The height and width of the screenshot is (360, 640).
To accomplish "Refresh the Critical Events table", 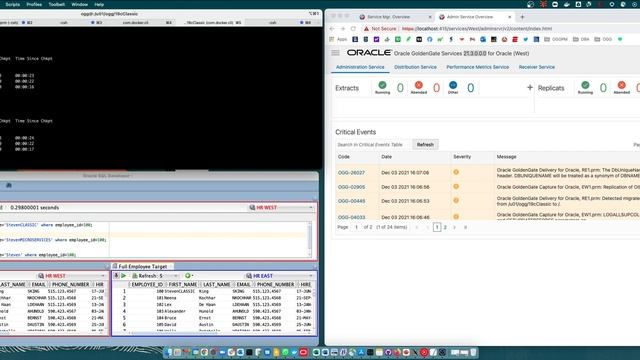I will pos(425,144).
